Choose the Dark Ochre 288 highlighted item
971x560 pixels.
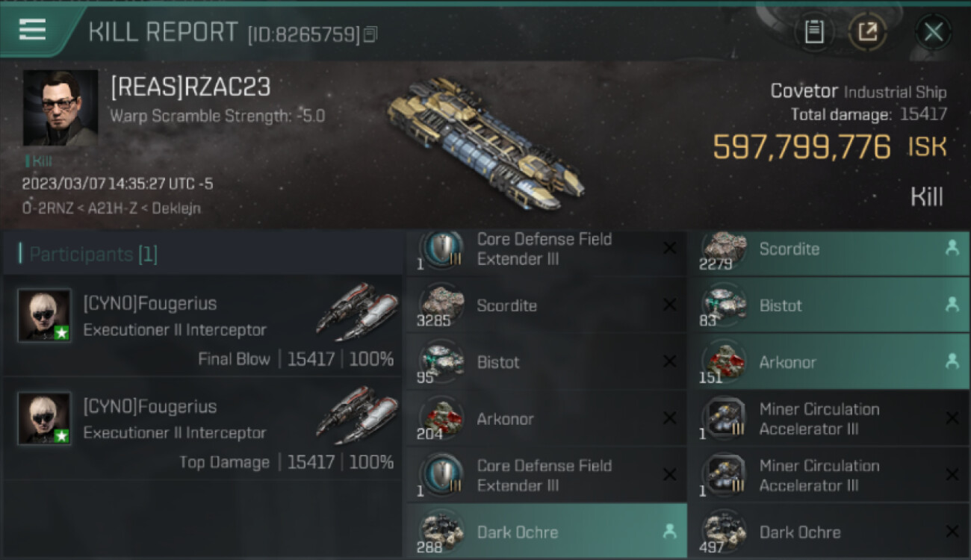click(547, 530)
